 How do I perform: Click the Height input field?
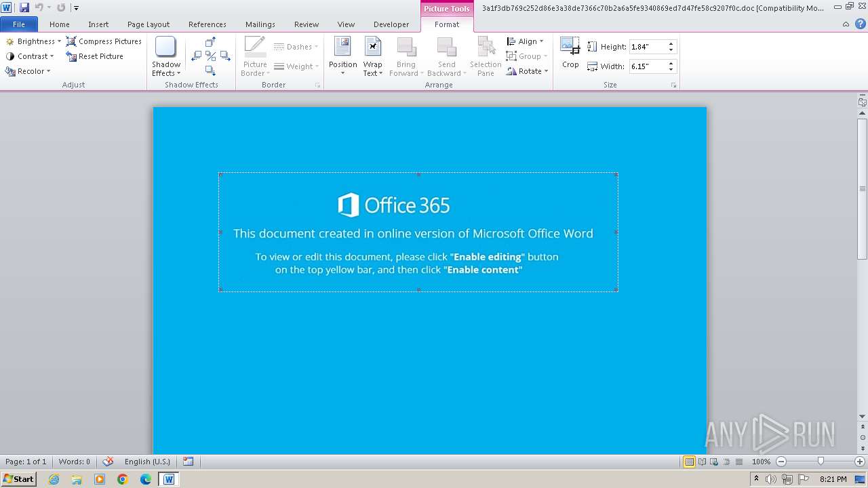(x=647, y=47)
